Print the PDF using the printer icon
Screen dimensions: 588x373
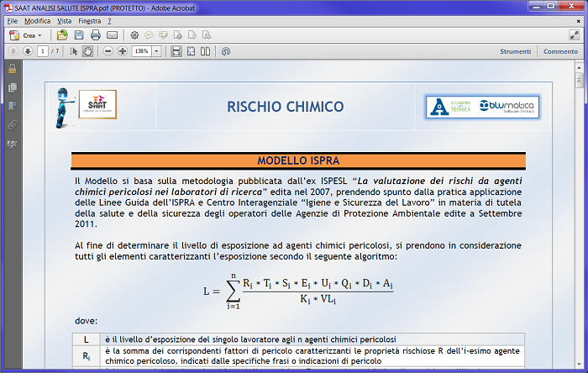95,35
